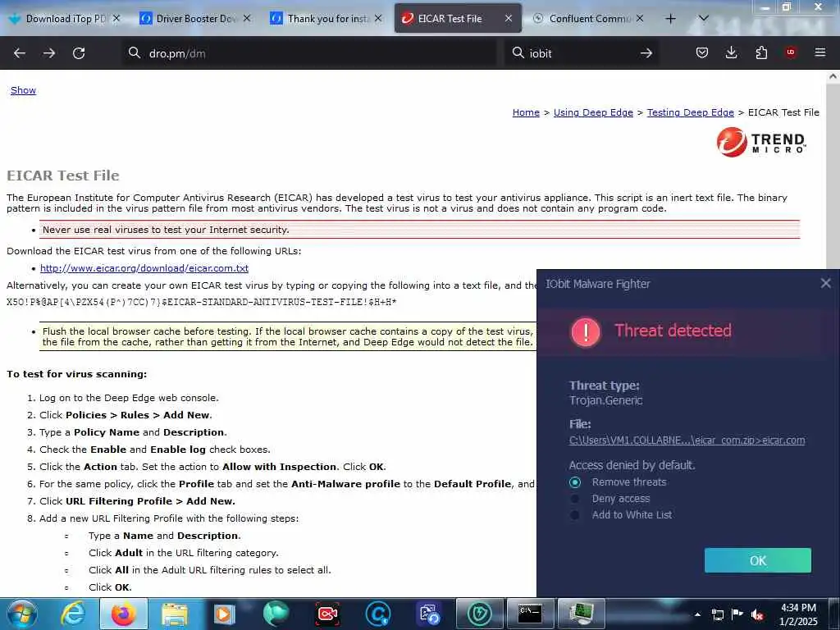Open the Home breadcrumb link
The height and width of the screenshot is (630, 840).
[x=526, y=112]
